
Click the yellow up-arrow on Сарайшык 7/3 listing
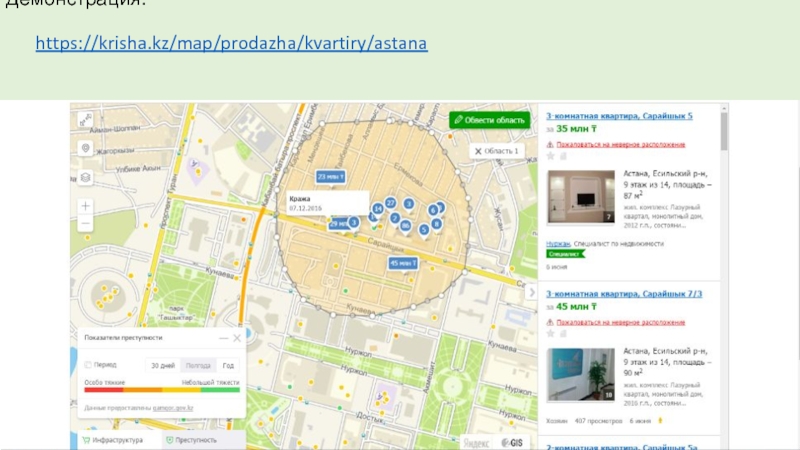click(x=660, y=421)
